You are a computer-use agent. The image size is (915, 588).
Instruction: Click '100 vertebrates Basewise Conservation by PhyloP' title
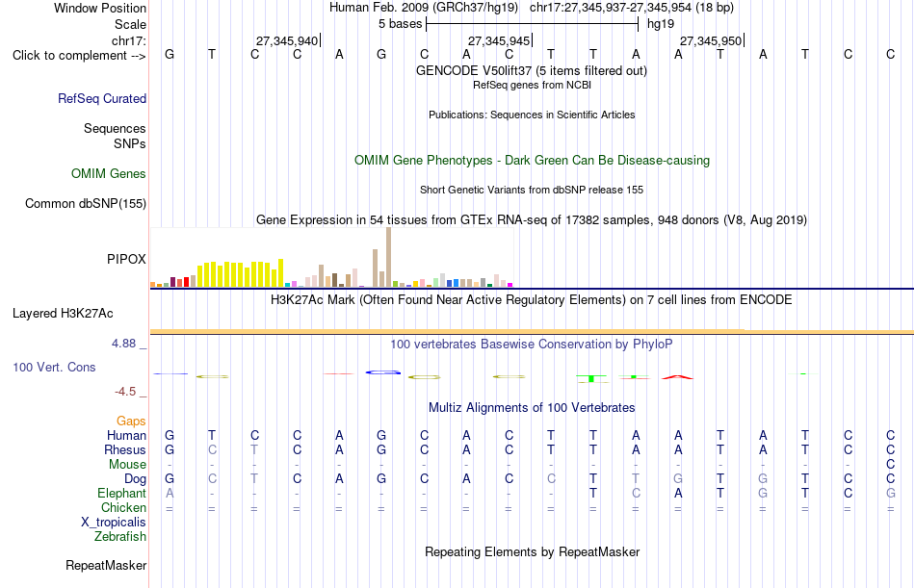532,345
